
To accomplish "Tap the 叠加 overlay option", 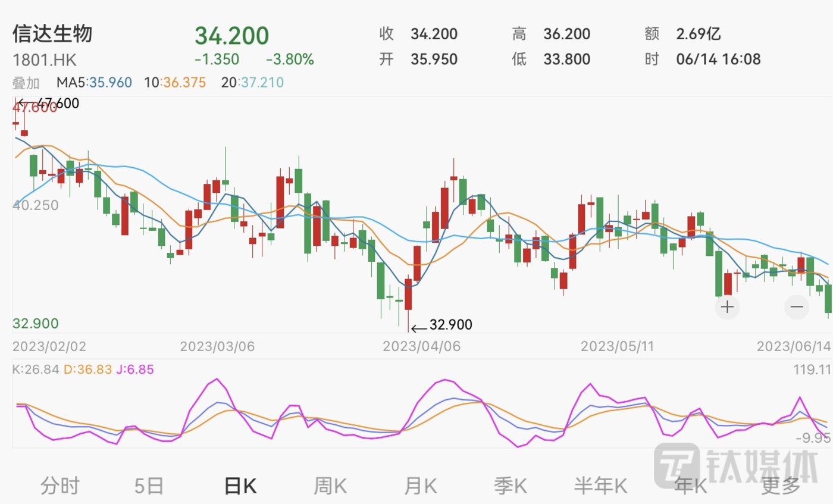I will [x=26, y=83].
